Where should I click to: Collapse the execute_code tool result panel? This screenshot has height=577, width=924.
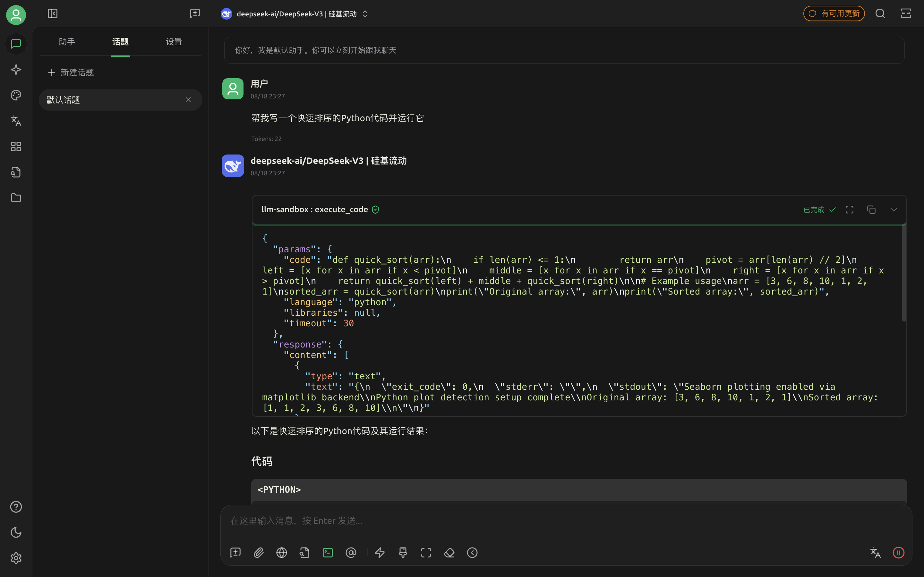(894, 210)
